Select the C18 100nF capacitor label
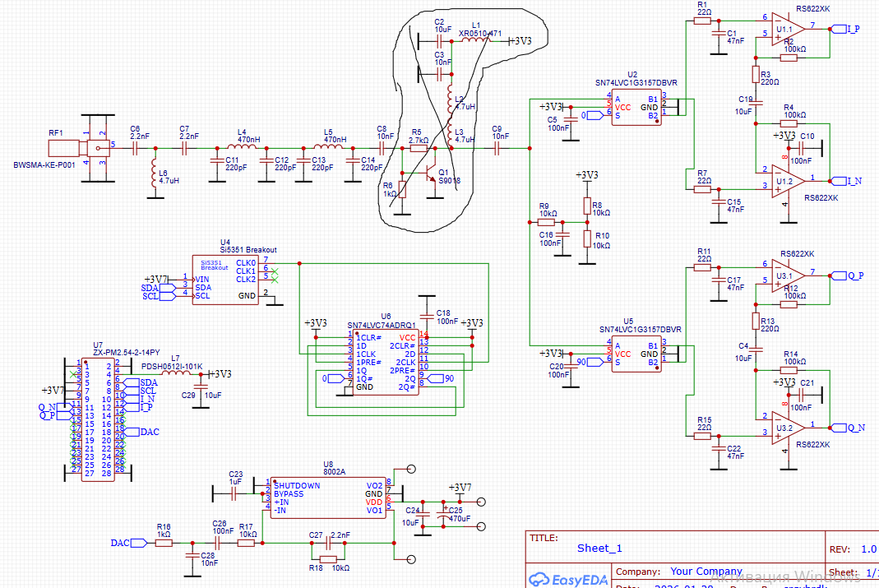This screenshot has height=588, width=879. pyautogui.click(x=447, y=317)
